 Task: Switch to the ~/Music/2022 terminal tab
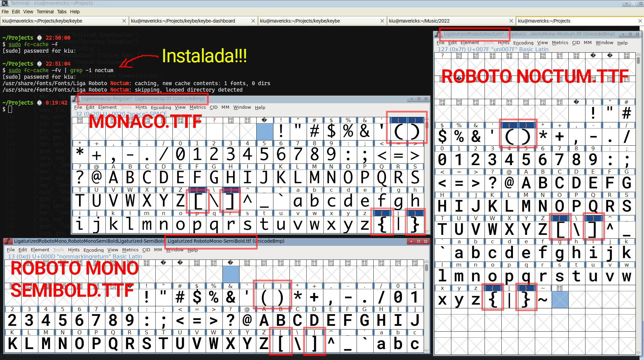tap(451, 21)
